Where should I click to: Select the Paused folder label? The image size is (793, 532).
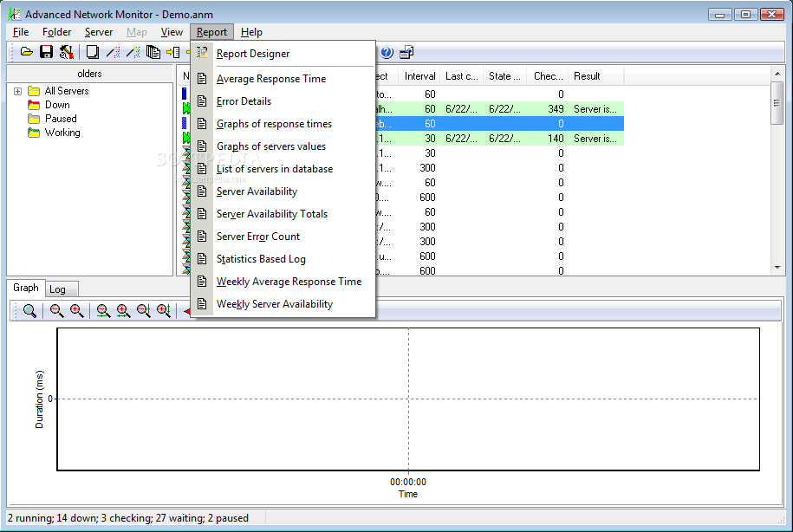61,119
